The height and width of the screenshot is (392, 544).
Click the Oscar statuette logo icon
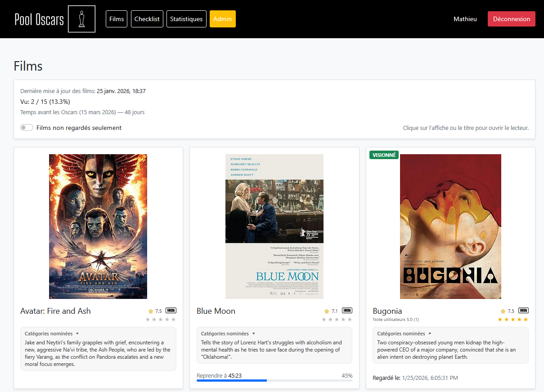pos(81,19)
